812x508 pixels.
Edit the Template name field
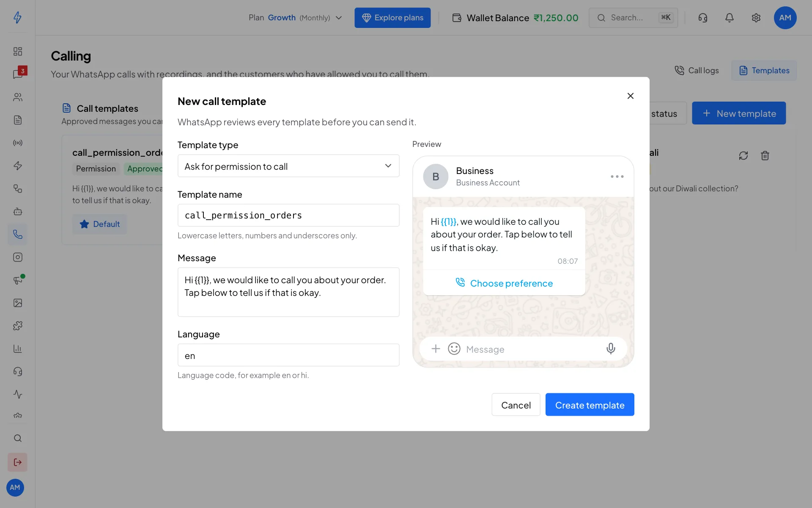(x=288, y=215)
